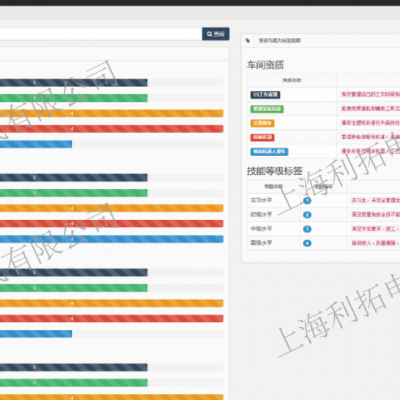This screenshot has width=400, height=400.
Task: Select the 实习水平 level row
Action: (323, 200)
